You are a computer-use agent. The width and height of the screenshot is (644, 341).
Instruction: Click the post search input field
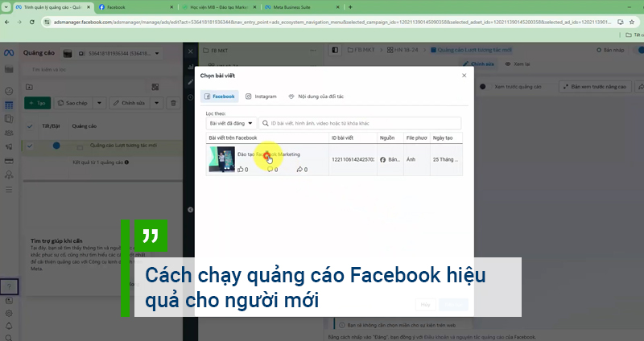(x=360, y=123)
